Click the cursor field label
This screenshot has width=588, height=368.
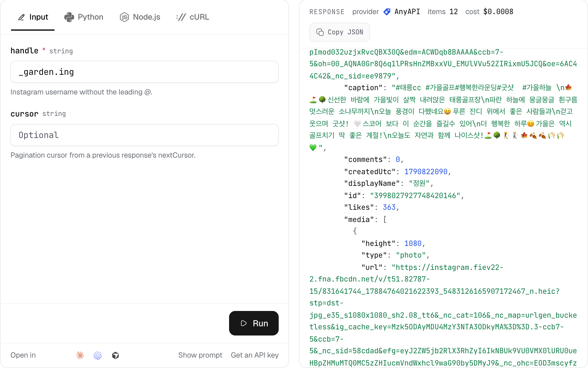pyautogui.click(x=24, y=114)
